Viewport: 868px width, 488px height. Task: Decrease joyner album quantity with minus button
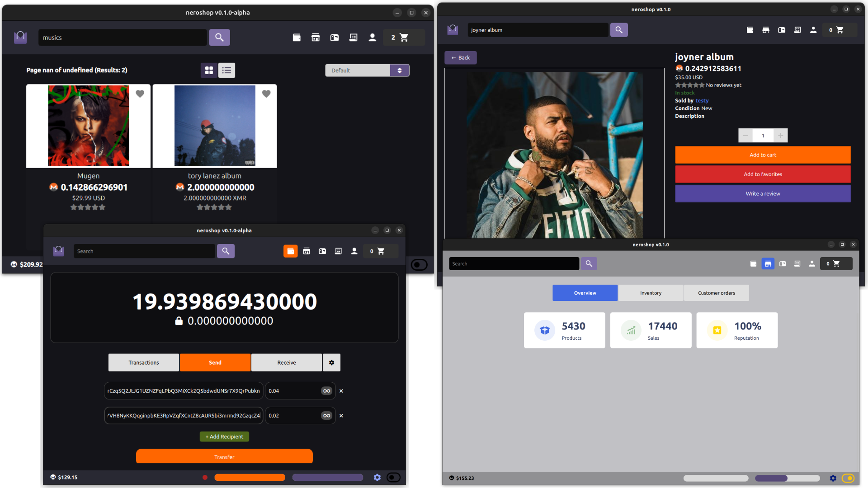[x=745, y=136]
